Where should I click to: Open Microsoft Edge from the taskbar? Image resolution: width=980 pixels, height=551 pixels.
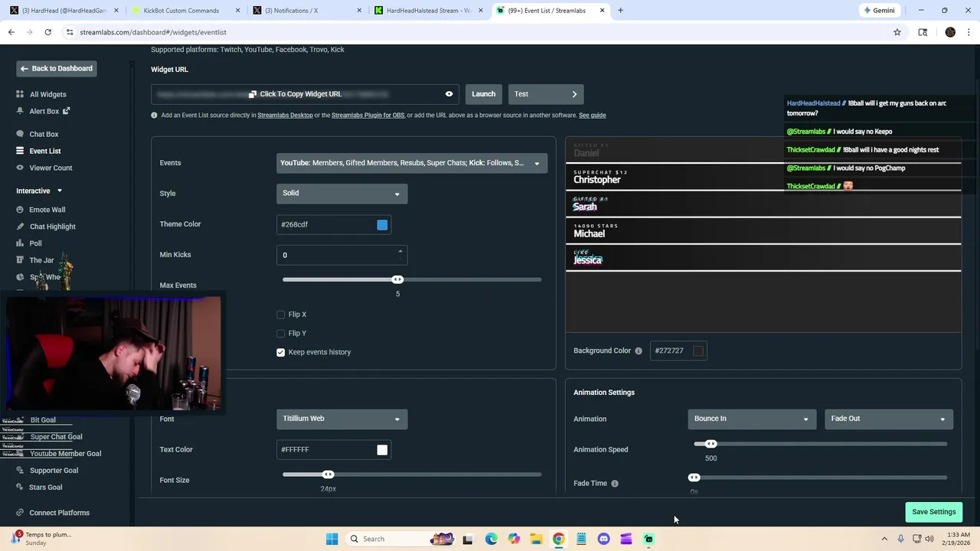pos(491,539)
